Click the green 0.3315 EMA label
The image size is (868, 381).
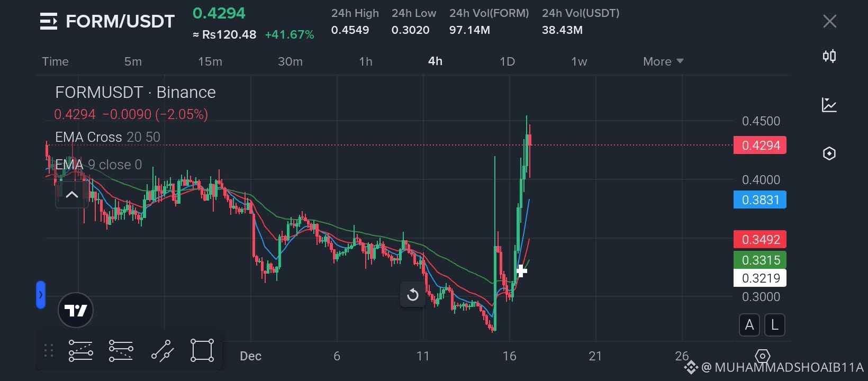pos(760,260)
